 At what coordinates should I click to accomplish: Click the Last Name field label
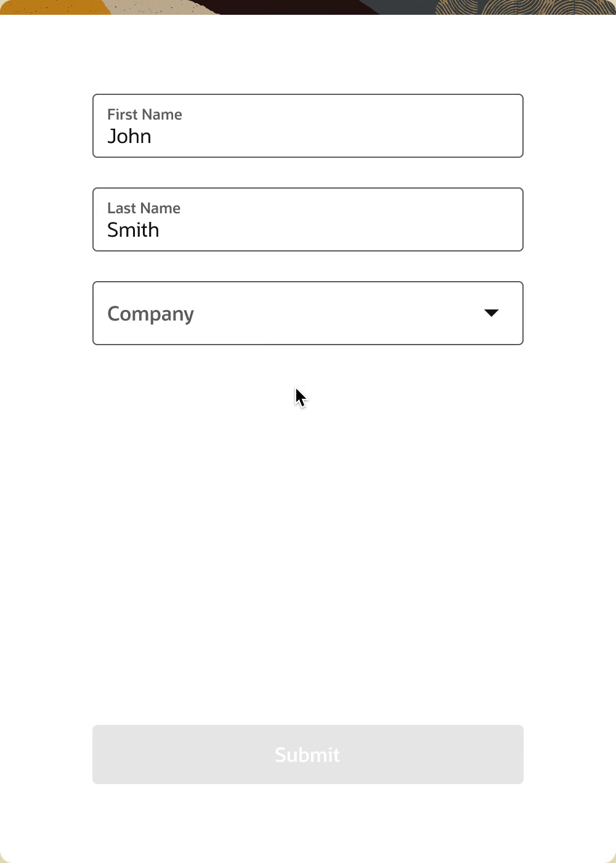[144, 208]
